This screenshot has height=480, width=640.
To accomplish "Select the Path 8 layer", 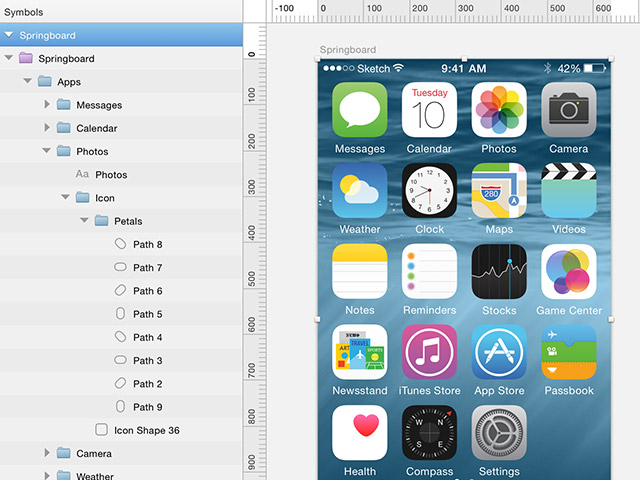I will [x=147, y=245].
